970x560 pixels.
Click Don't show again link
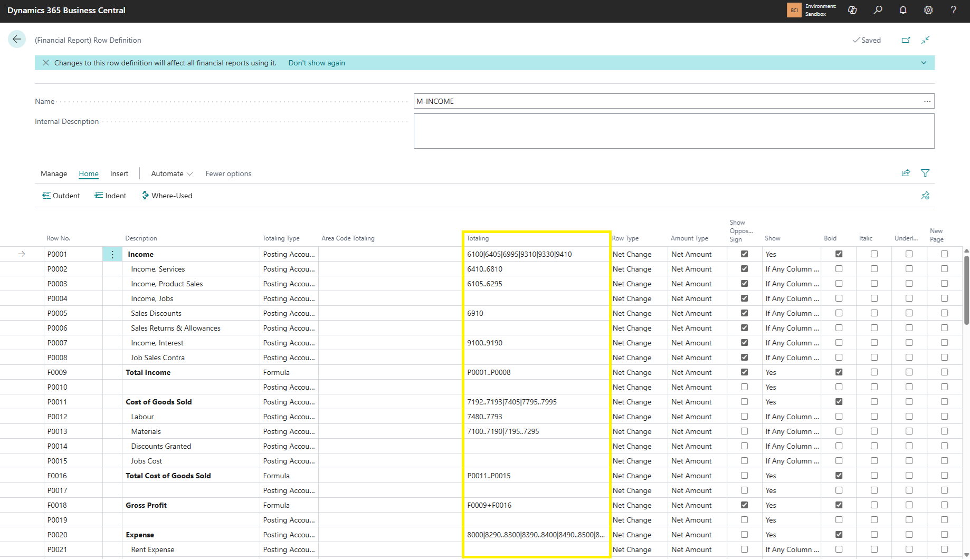click(x=317, y=63)
